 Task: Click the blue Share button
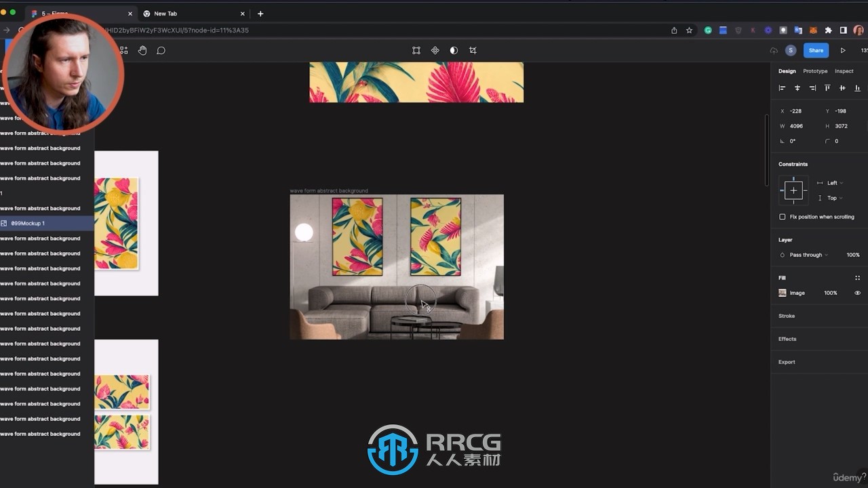point(816,50)
